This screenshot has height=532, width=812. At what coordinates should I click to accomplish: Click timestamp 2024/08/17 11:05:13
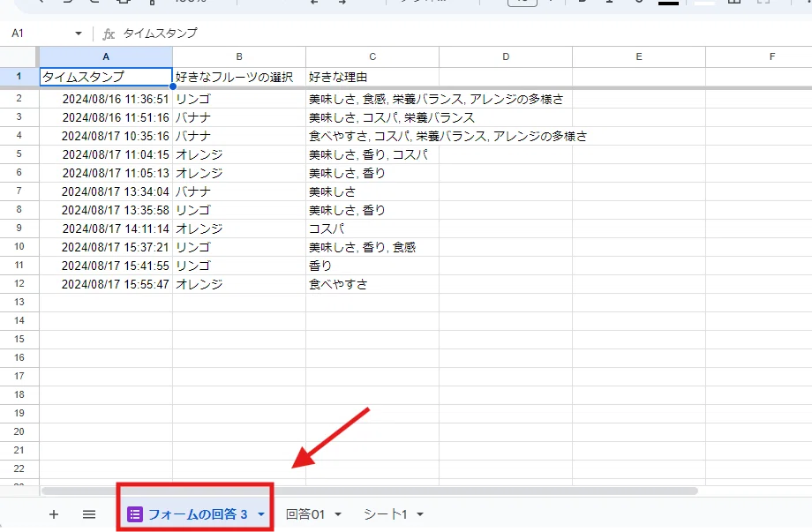pyautogui.click(x=106, y=174)
